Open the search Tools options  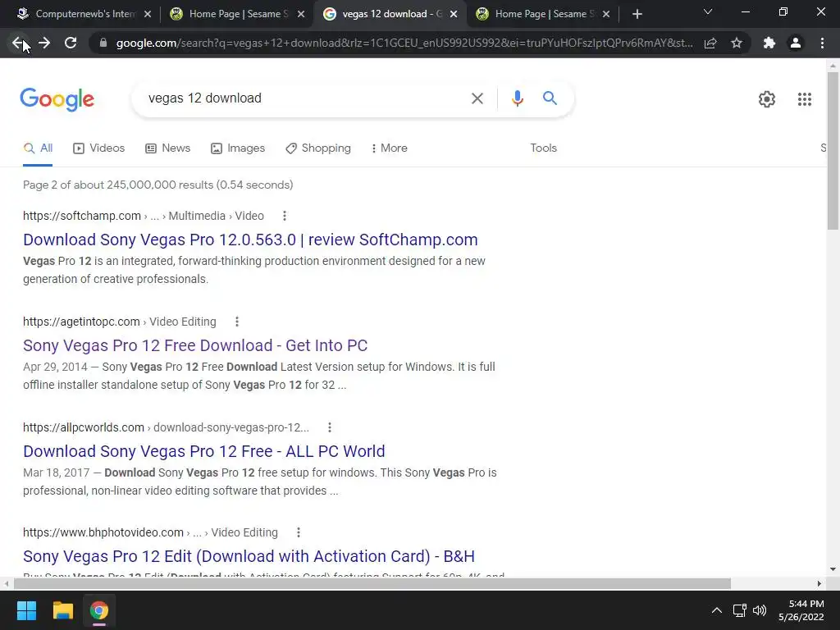[x=543, y=148]
